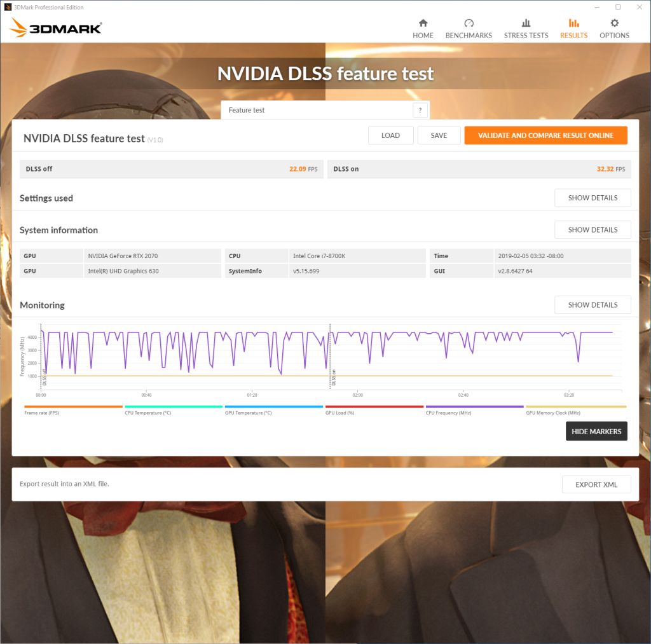Open the HOME tab label

click(x=423, y=36)
